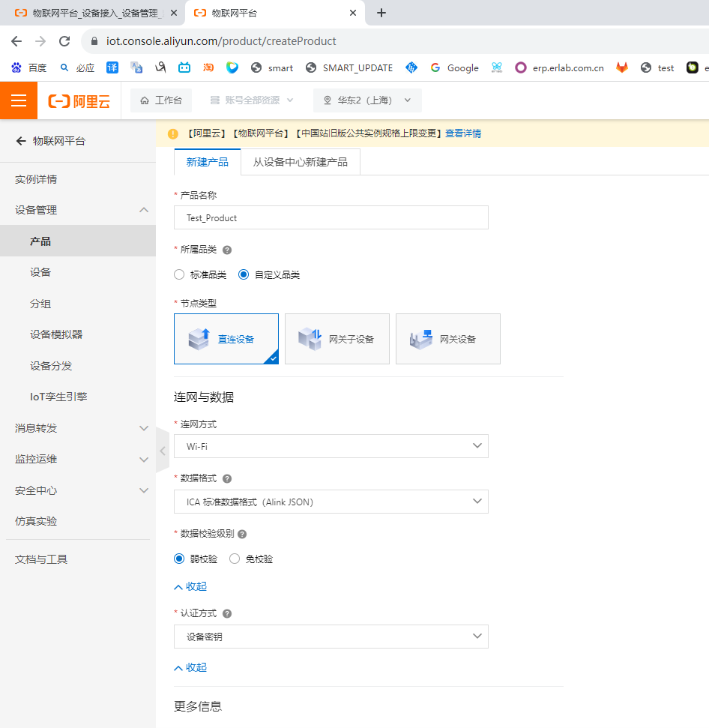Image resolution: width=709 pixels, height=728 pixels.
Task: Click the browser address bar URL
Action: [x=221, y=41]
